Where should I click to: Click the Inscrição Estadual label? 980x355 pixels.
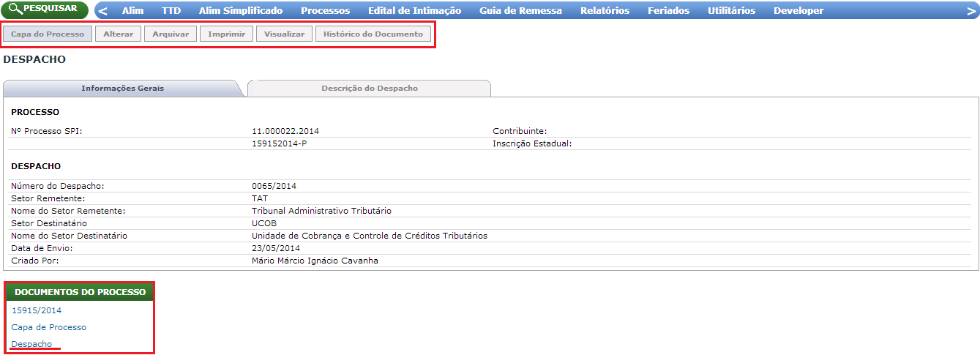(532, 143)
